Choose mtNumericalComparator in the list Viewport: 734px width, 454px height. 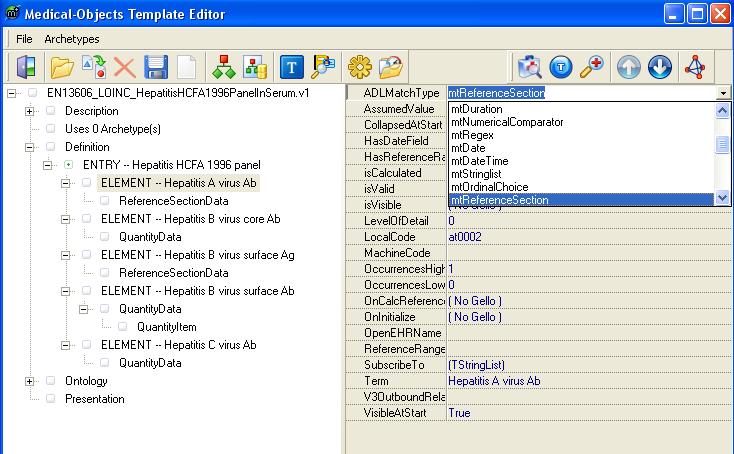click(507, 122)
